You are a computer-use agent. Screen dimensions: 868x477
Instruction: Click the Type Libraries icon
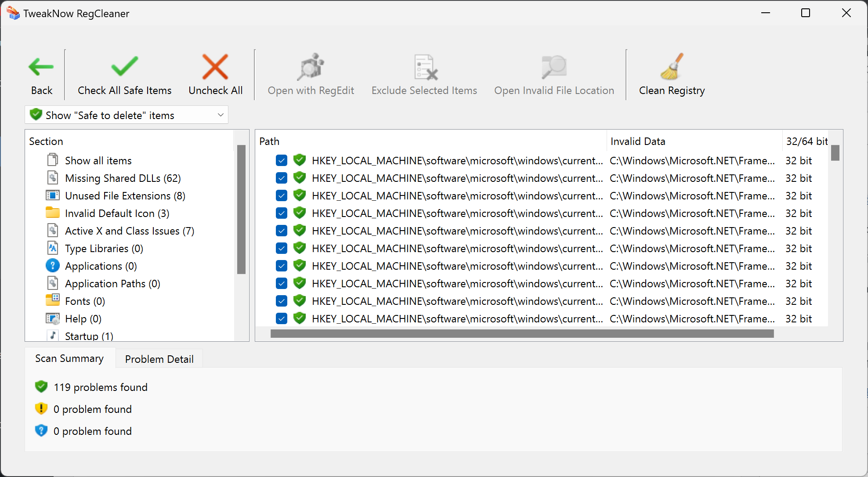click(53, 248)
